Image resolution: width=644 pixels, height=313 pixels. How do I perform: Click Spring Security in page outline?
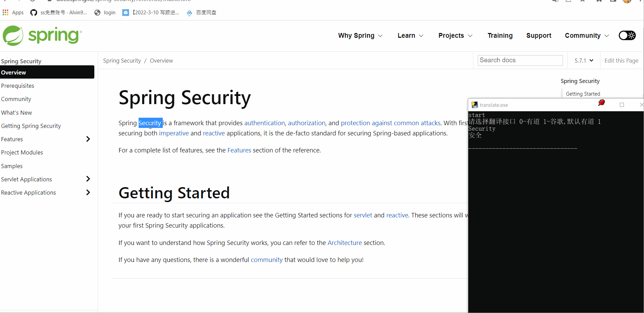click(580, 81)
